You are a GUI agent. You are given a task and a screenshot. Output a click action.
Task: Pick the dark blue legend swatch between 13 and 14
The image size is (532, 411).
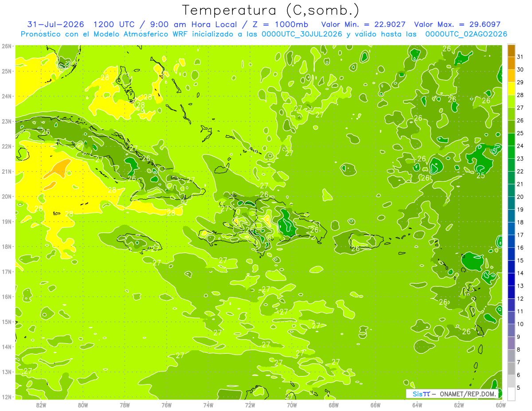coord(512,279)
